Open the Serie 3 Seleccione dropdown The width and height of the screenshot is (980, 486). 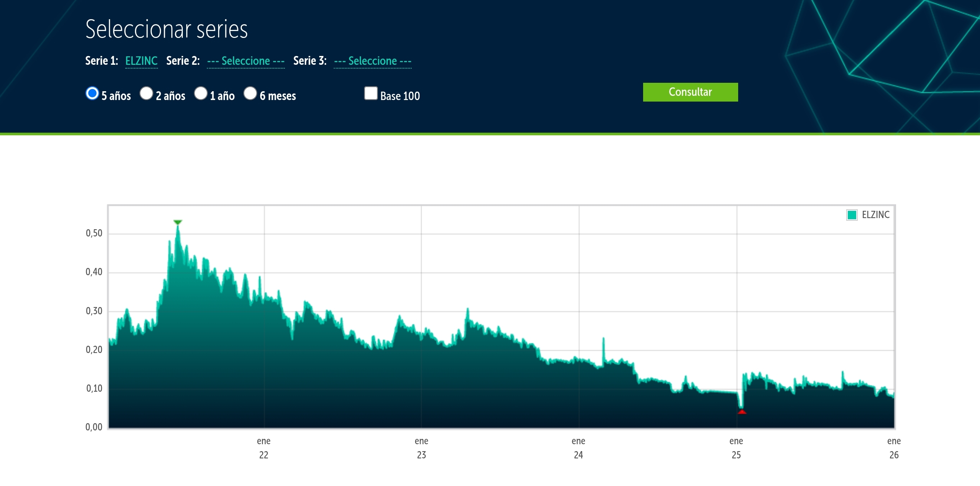click(x=373, y=61)
